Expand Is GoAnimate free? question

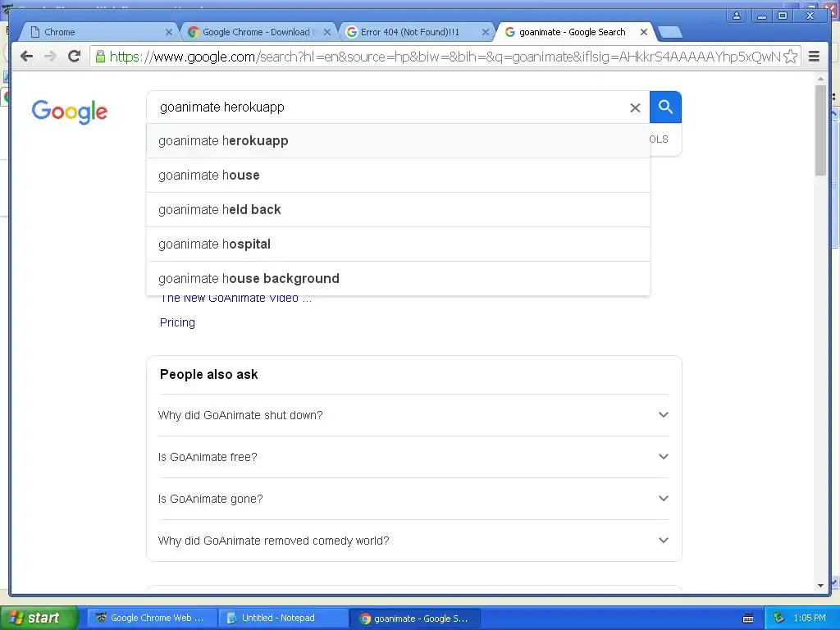(413, 457)
